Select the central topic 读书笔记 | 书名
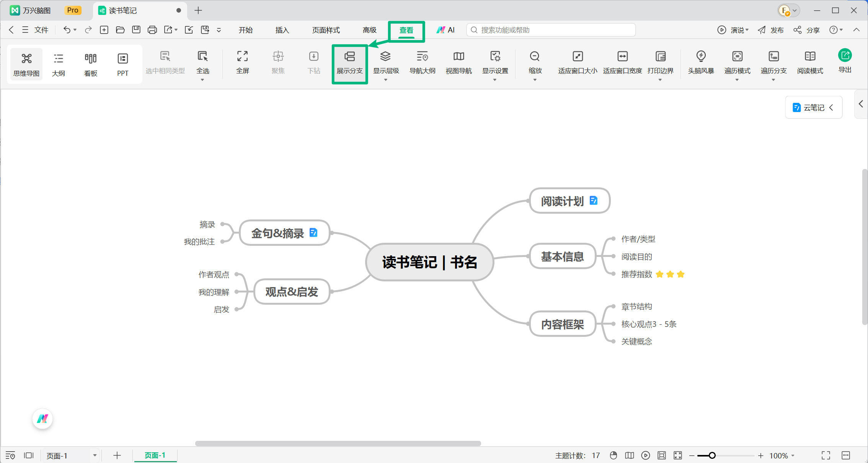The height and width of the screenshot is (463, 868). coord(429,262)
